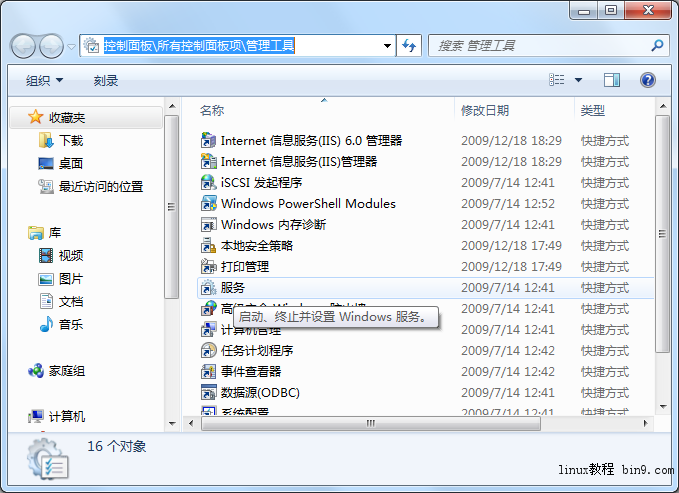
Task: Open help via the question mark icon
Action: (647, 80)
